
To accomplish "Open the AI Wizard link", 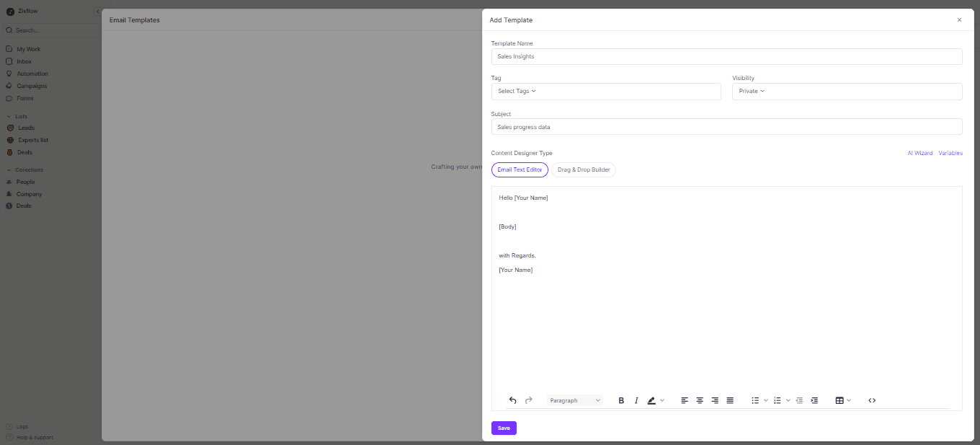I will tap(919, 153).
